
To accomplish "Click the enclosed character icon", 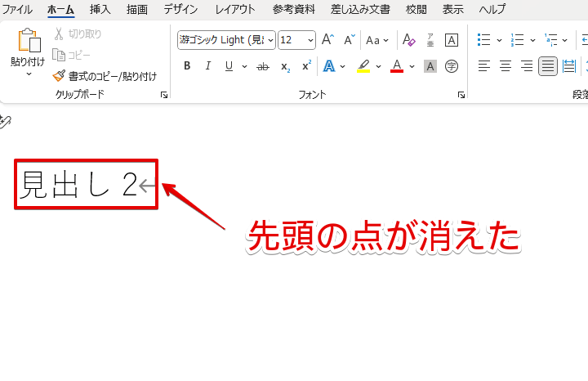I will (452, 66).
